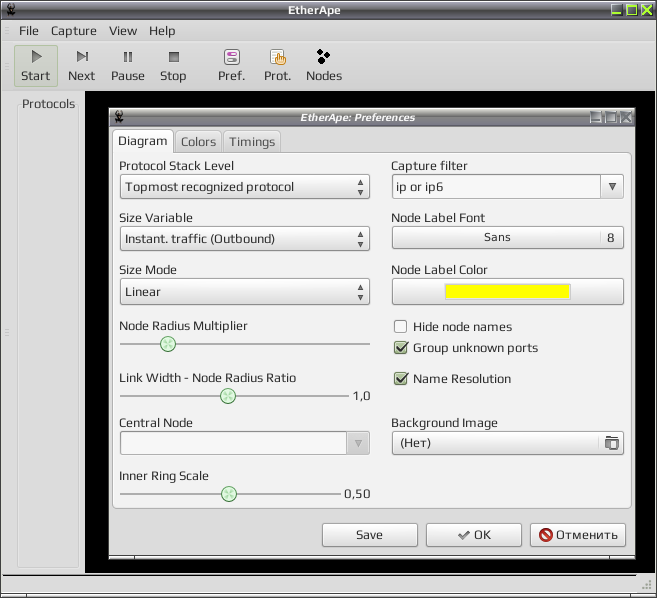
Task: Click the Protocols panel header
Action: point(49,104)
